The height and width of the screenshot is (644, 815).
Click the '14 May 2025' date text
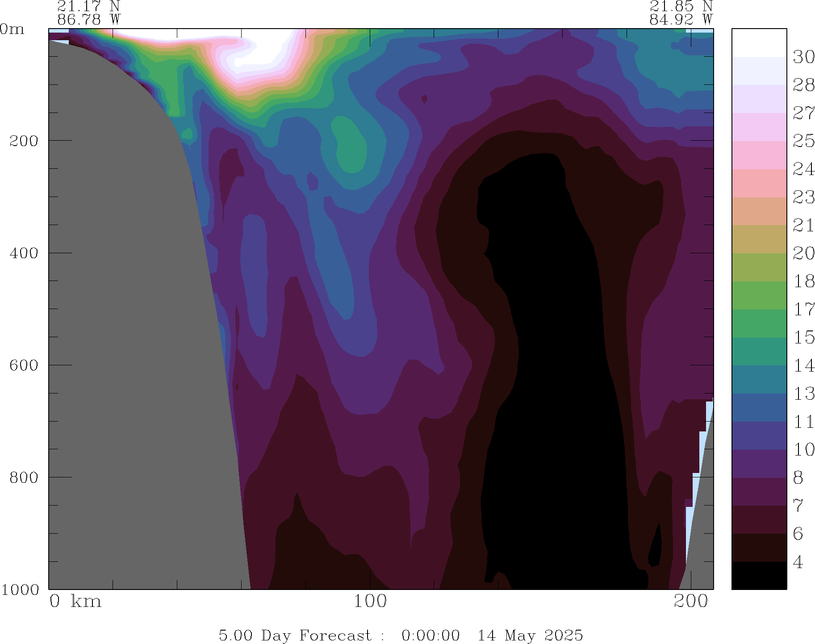pos(531,635)
